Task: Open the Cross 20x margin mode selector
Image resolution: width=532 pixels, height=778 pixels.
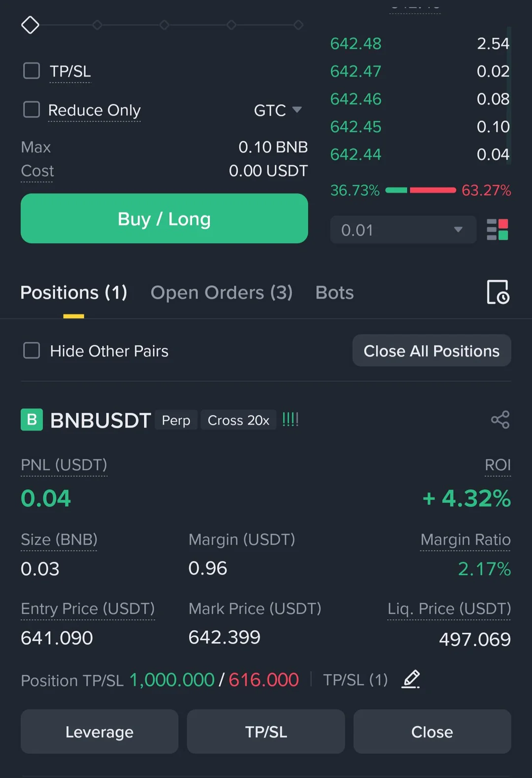Action: pos(238,421)
